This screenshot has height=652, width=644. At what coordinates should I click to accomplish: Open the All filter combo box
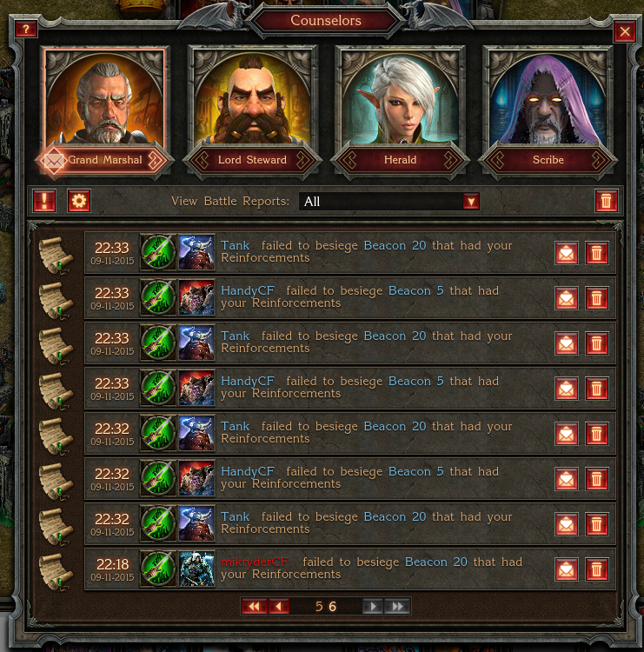click(388, 202)
